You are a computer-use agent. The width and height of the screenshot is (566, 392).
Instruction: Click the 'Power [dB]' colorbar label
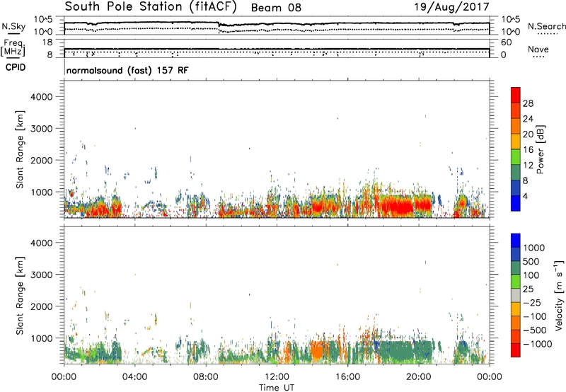(x=540, y=149)
